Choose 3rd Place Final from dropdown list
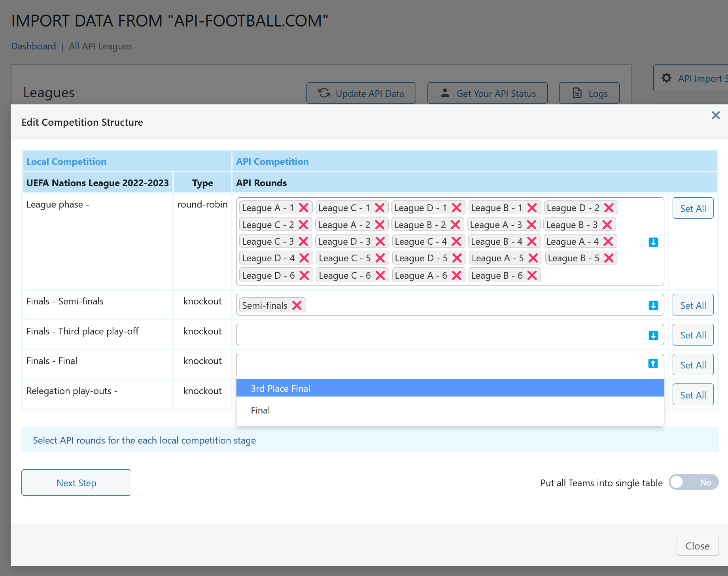Image resolution: width=728 pixels, height=576 pixels. click(x=450, y=388)
